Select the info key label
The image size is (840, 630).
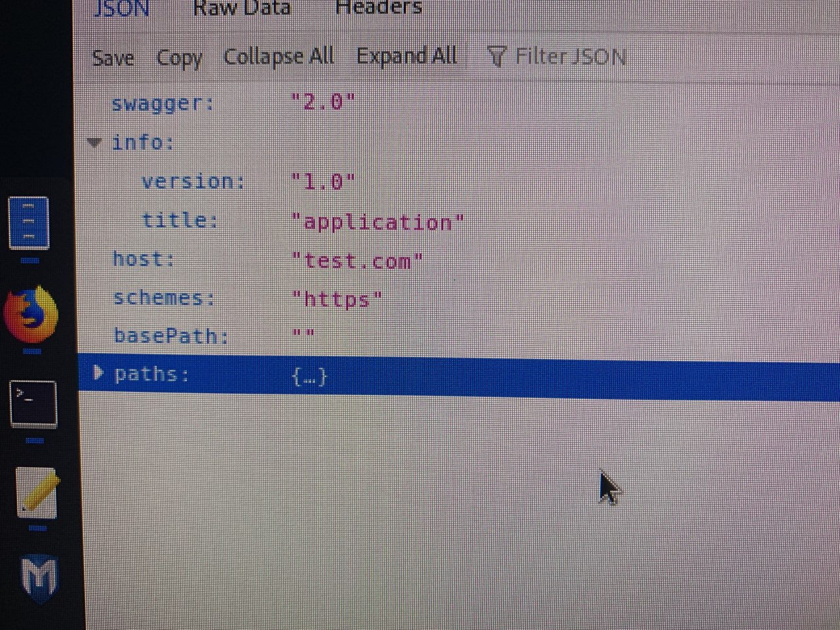(142, 142)
